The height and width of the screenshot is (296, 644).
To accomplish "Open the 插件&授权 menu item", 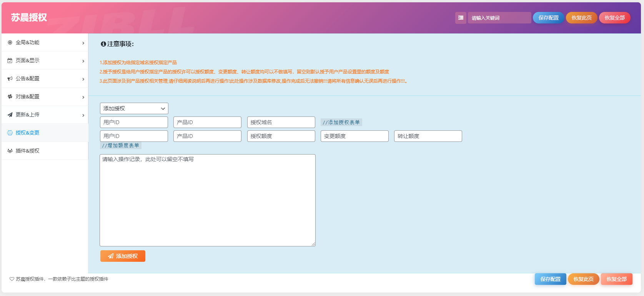I will 45,151.
